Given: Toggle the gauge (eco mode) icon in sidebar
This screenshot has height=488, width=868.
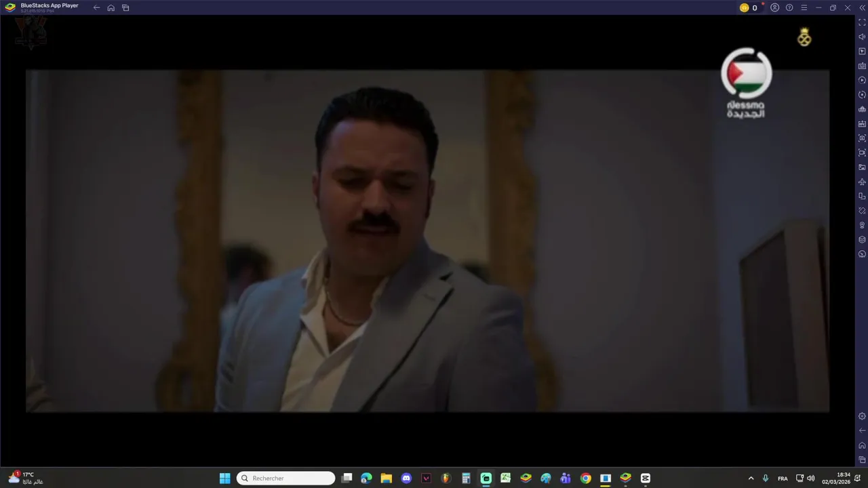Looking at the screenshot, I should (x=862, y=254).
